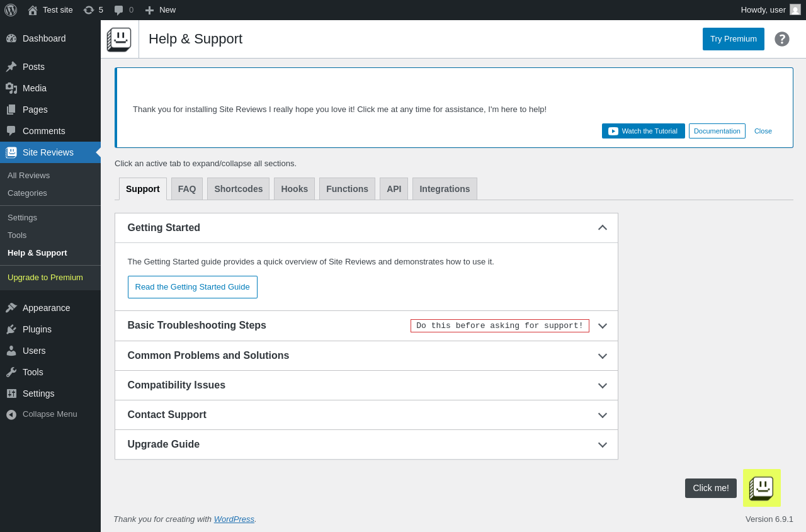Open the Shortcodes tab

(x=238, y=189)
